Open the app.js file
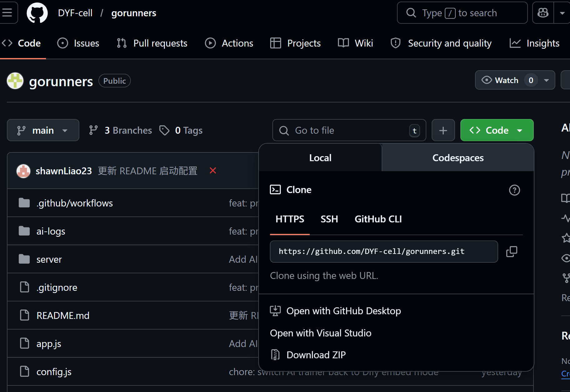This screenshot has width=570, height=392. [x=49, y=344]
